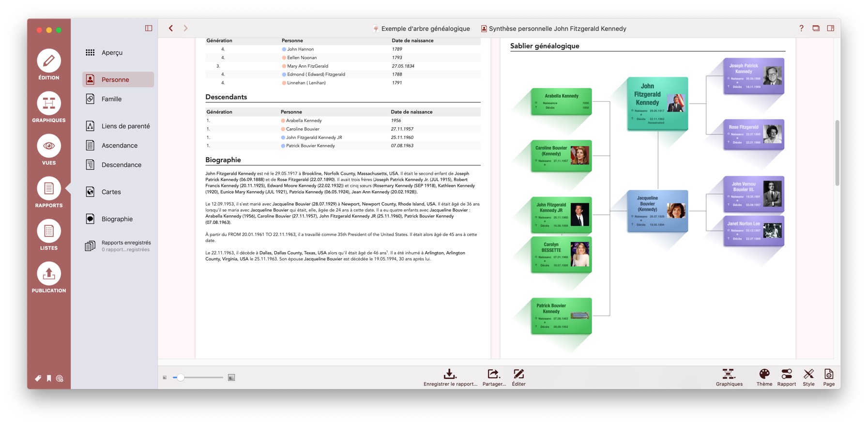This screenshot has height=425, width=868.
Task: Open the Graphiques section in sidebar
Action: [49, 107]
